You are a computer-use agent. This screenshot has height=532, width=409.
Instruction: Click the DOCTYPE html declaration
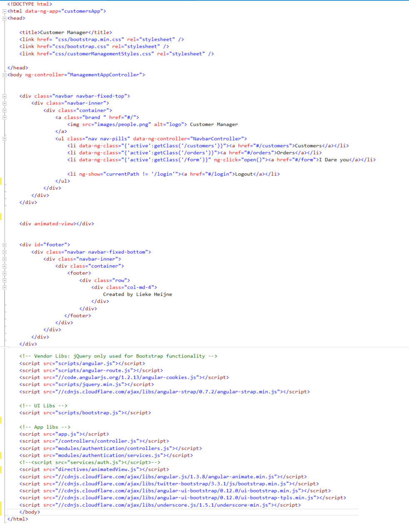click(30, 4)
